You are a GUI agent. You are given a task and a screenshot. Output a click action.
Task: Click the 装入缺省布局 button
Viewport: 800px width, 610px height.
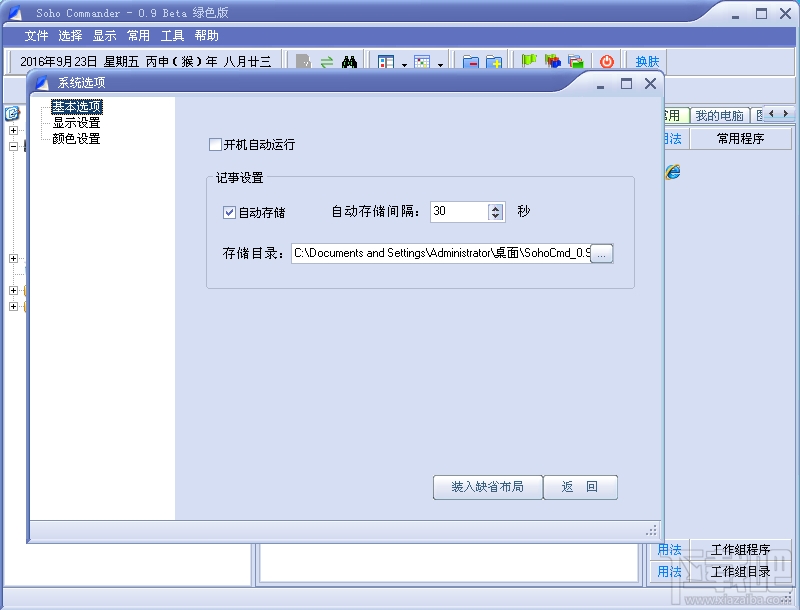coord(488,487)
